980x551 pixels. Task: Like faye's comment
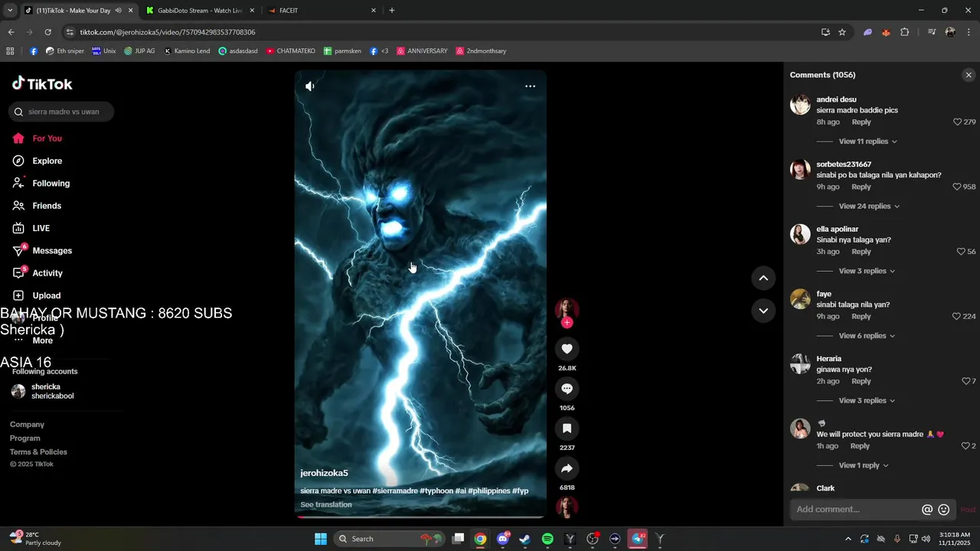pos(957,317)
